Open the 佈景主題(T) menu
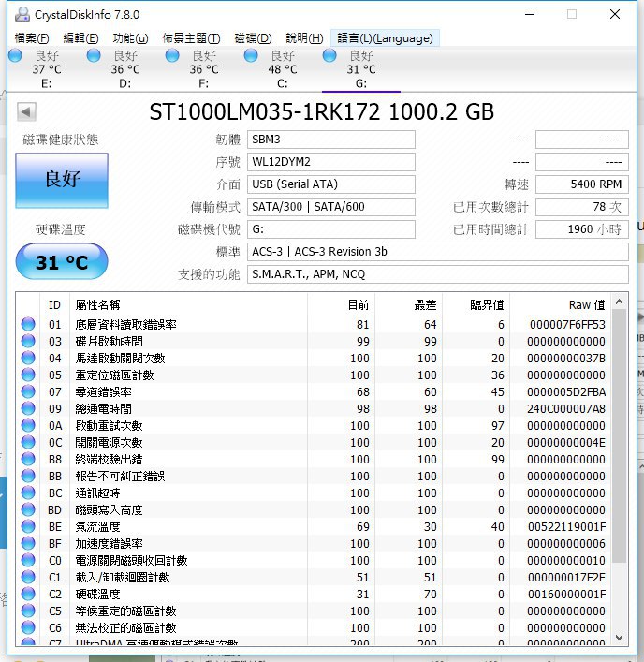Viewport: 644px width, 662px height. 191,38
